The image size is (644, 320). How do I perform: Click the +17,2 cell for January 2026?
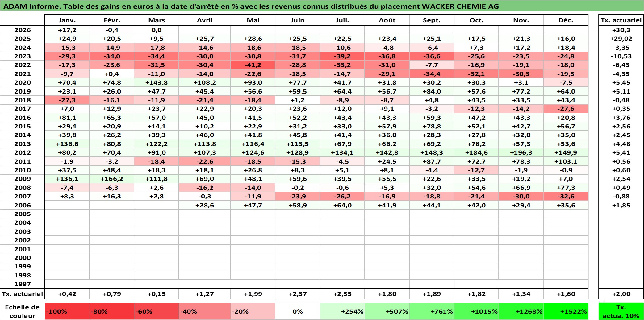coord(67,30)
